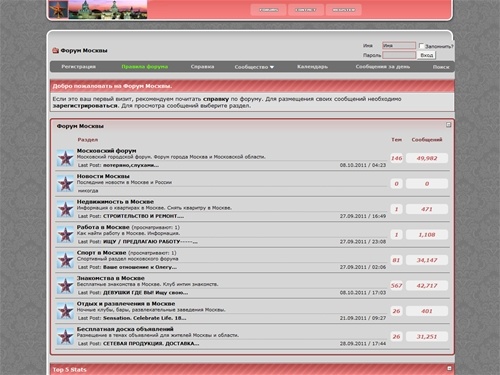Open last post Ваше отношение к Олегу...
500x375 pixels.
[x=140, y=267]
